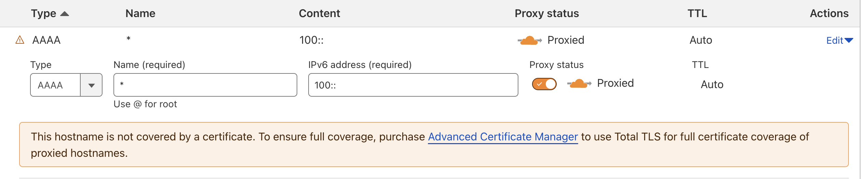
Task: Click the Actions column header
Action: tap(829, 13)
